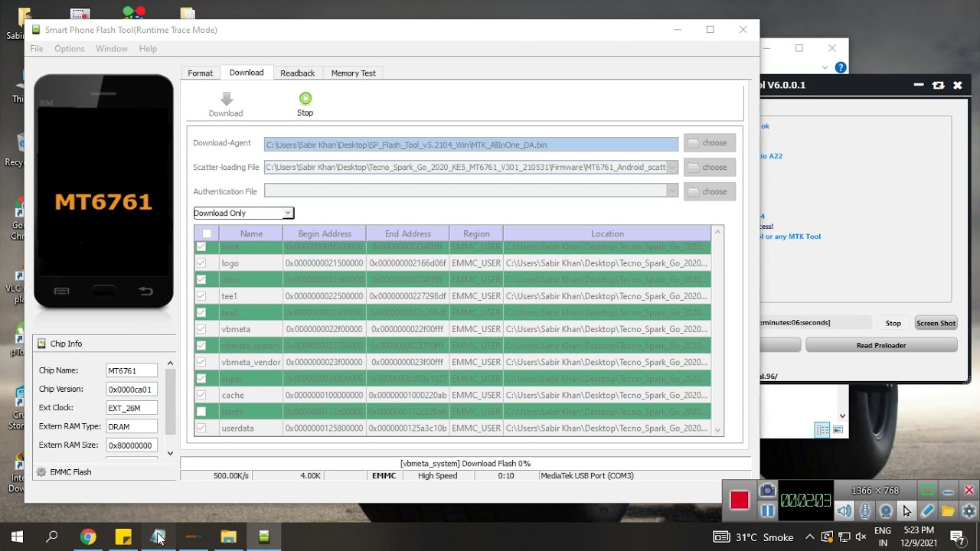Click the Download Flash progress bar
Viewport: 980px width, 551px height.
(x=465, y=464)
